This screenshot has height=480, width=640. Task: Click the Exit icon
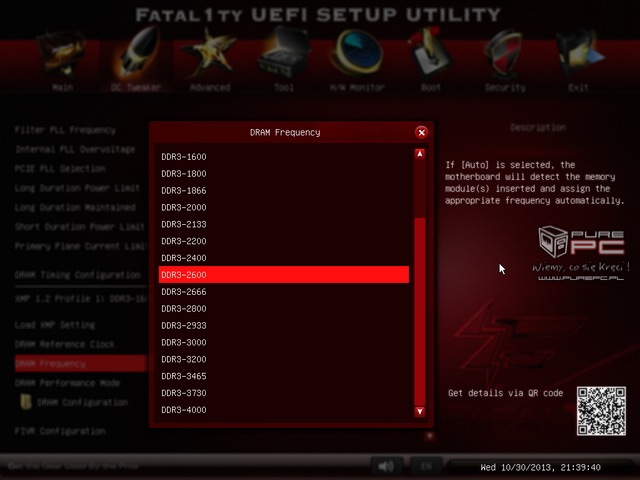578,57
